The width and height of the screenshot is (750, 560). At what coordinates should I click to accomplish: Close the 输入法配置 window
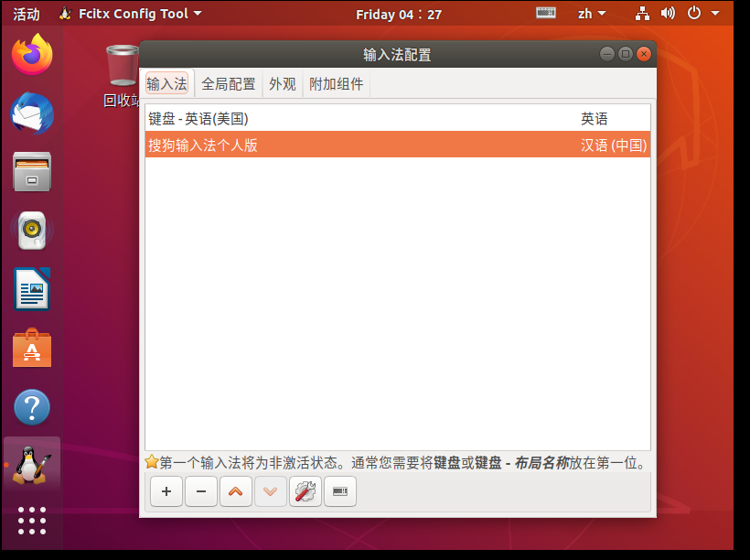[x=644, y=54]
